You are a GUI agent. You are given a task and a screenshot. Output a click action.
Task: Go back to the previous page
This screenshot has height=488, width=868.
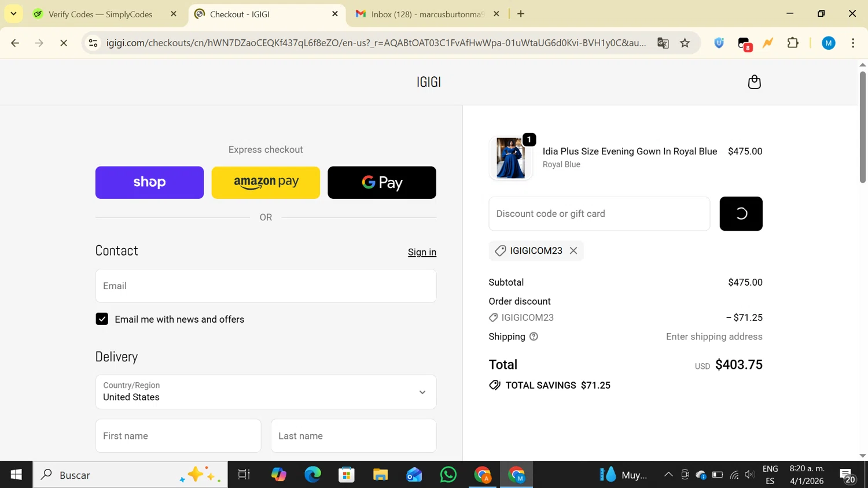point(15,43)
